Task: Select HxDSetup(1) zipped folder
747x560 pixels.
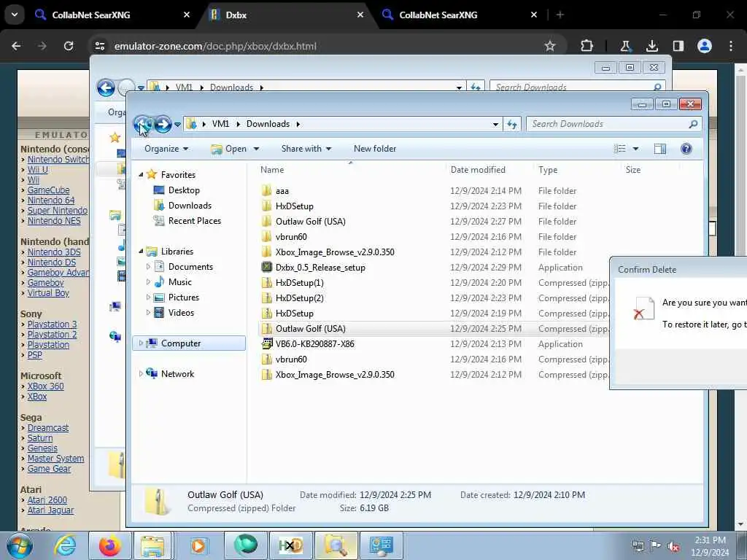Action: tap(299, 282)
